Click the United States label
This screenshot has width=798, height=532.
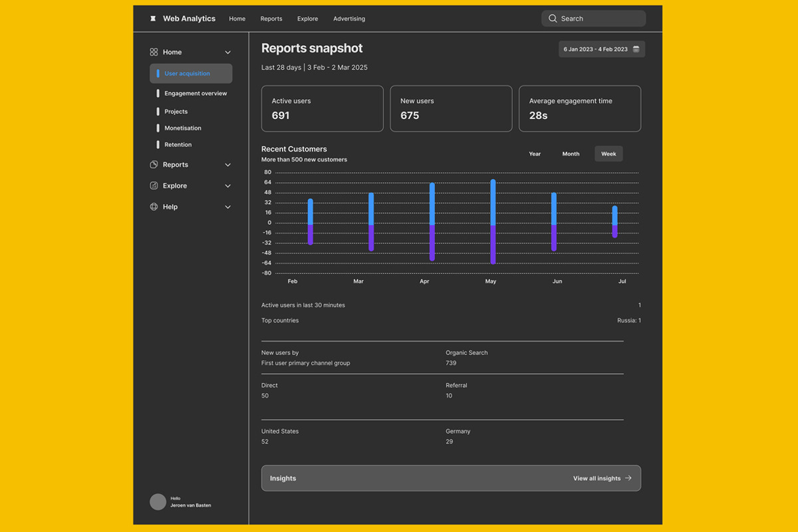[x=280, y=431]
